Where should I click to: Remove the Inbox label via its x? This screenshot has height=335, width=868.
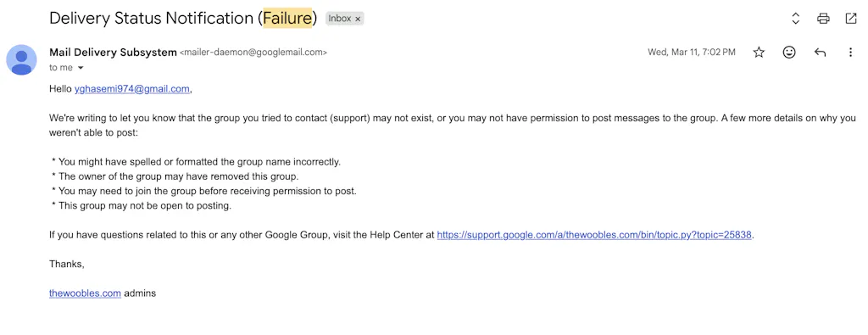coord(358,19)
